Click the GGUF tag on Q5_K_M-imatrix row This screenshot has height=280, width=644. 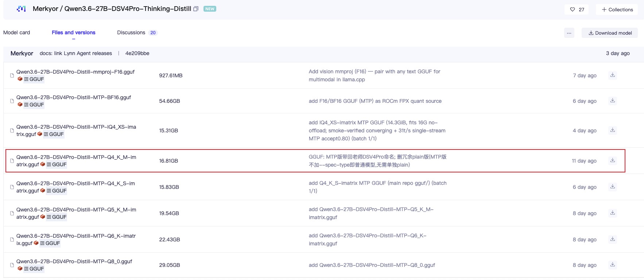57,217
